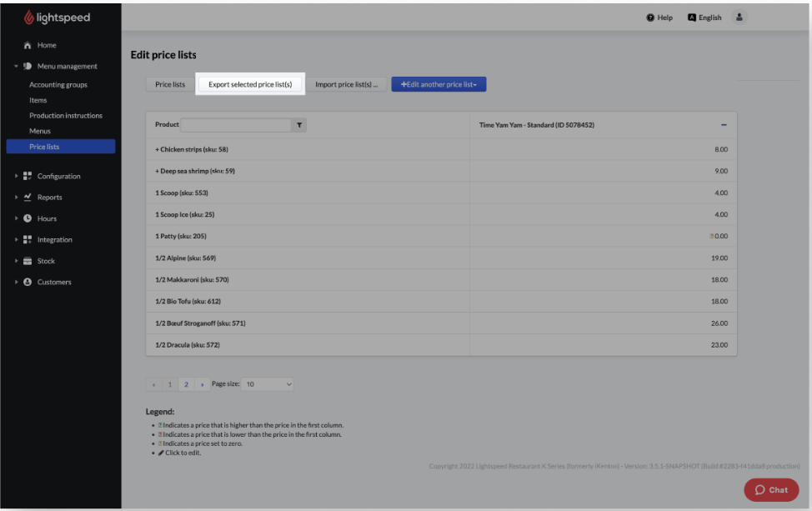Open Production instructions menu item

tap(66, 116)
